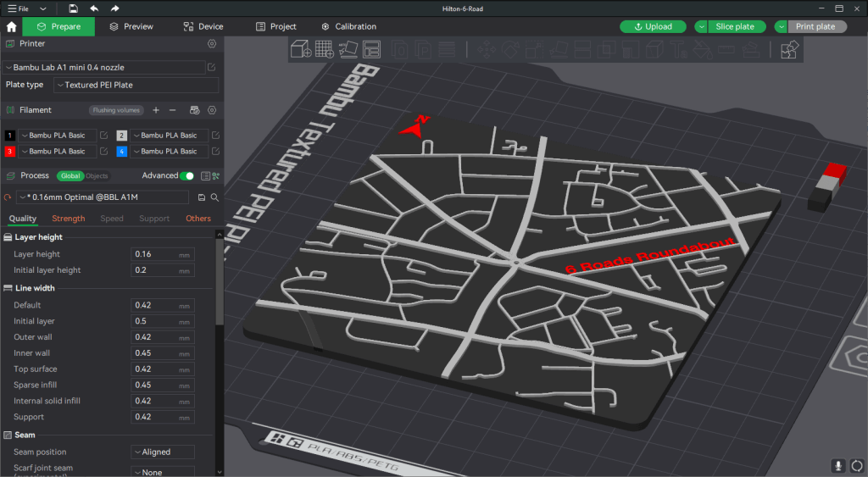Click the Home icon
Image resolution: width=868 pixels, height=477 pixels.
11,26
